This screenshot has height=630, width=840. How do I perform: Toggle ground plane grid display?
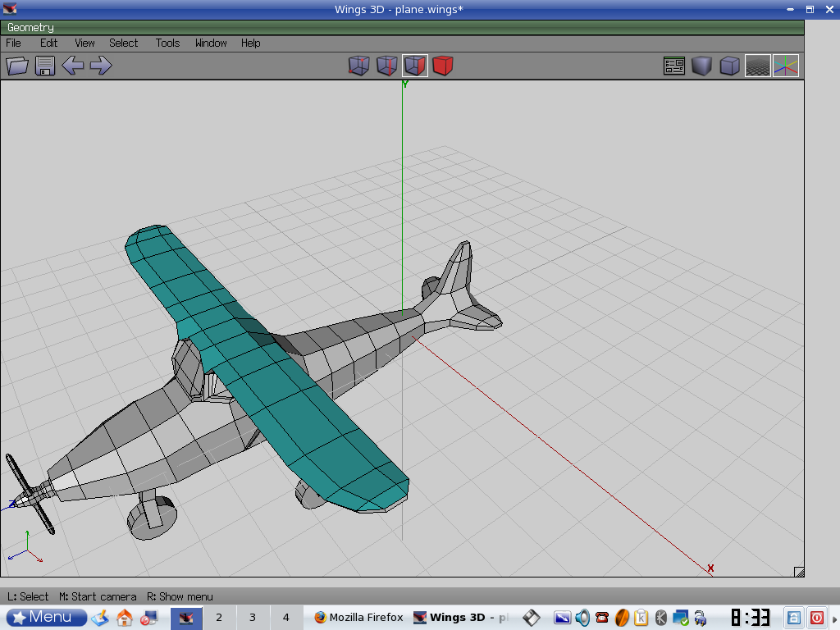click(x=757, y=66)
